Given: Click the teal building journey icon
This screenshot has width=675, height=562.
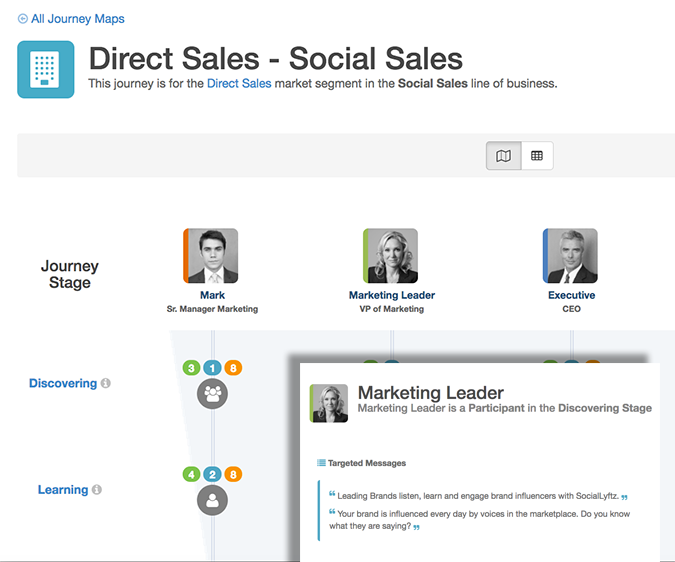Looking at the screenshot, I should coord(46,69).
